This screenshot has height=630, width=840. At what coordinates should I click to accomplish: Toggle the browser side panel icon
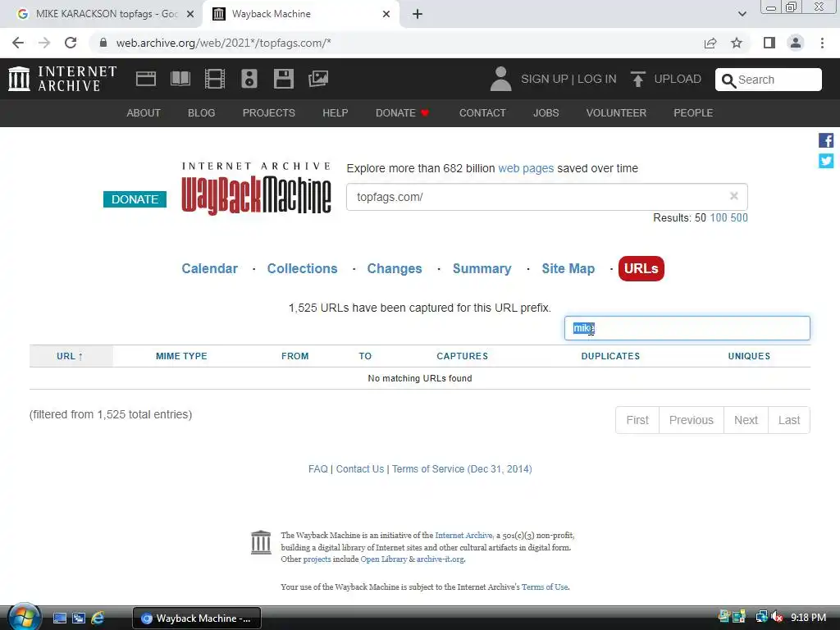click(x=769, y=43)
